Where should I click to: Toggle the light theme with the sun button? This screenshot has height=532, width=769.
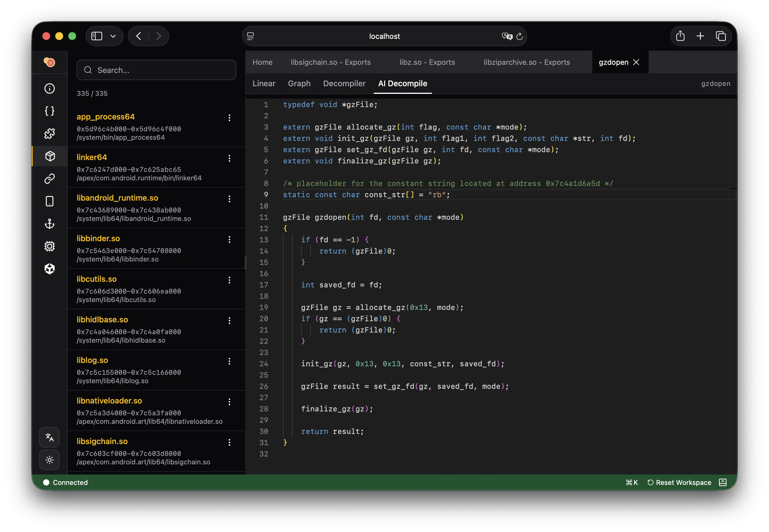(x=49, y=460)
